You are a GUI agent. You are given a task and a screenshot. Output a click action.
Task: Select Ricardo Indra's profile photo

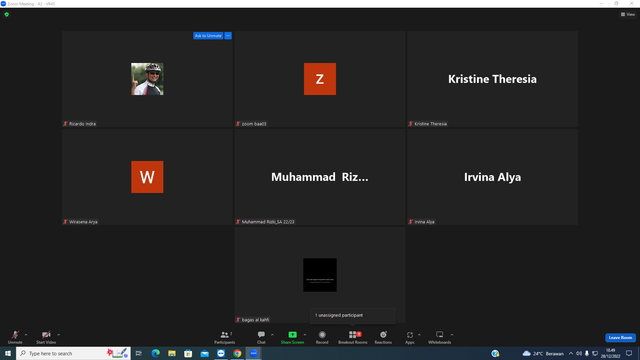(x=147, y=79)
